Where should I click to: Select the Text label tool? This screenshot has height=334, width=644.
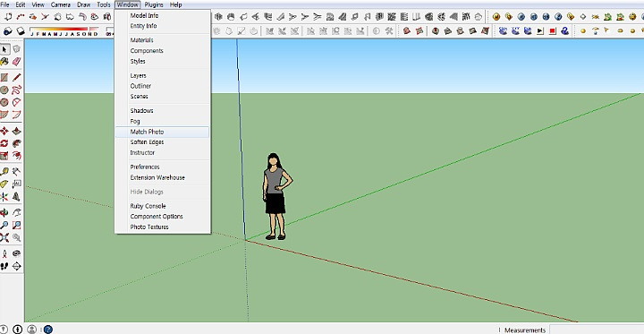[16, 184]
